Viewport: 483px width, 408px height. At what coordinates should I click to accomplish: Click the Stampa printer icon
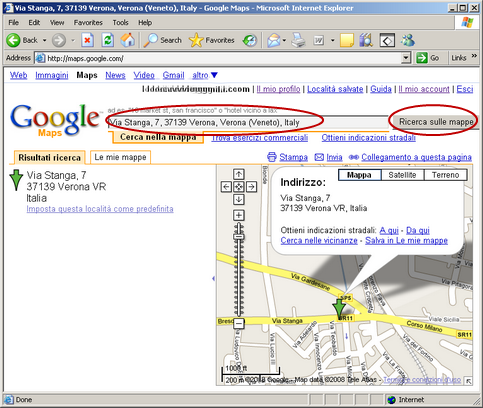[x=272, y=157]
